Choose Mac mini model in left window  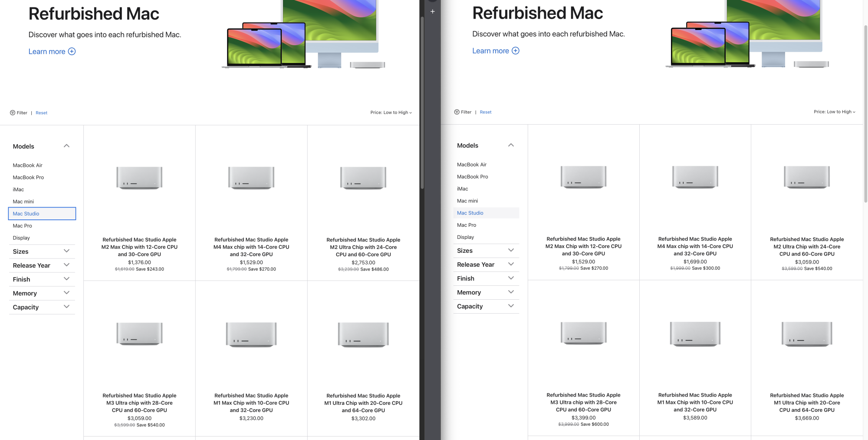click(23, 202)
